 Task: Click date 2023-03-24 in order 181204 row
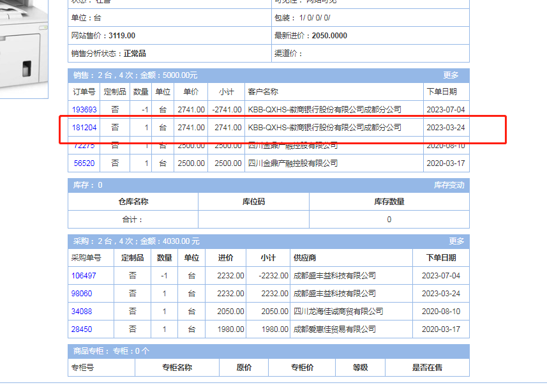tap(446, 128)
